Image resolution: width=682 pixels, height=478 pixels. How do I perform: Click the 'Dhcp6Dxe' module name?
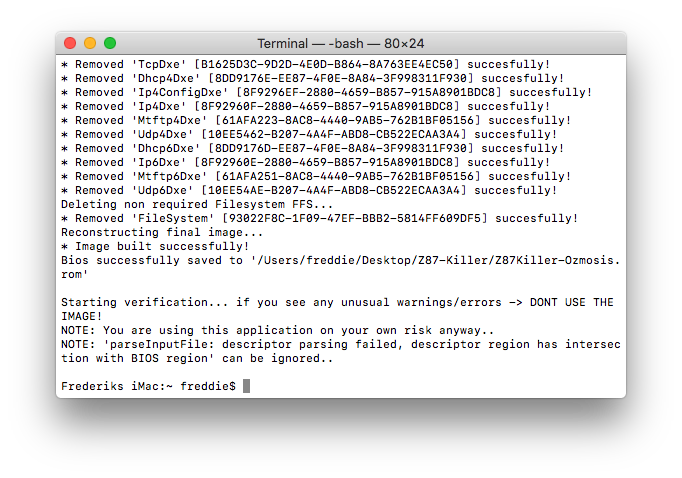(x=166, y=148)
